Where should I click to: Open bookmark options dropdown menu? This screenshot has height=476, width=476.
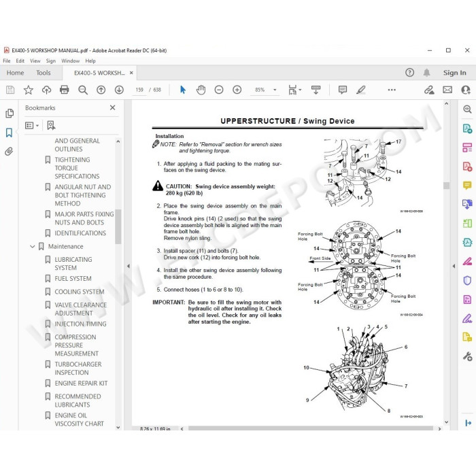(x=32, y=125)
